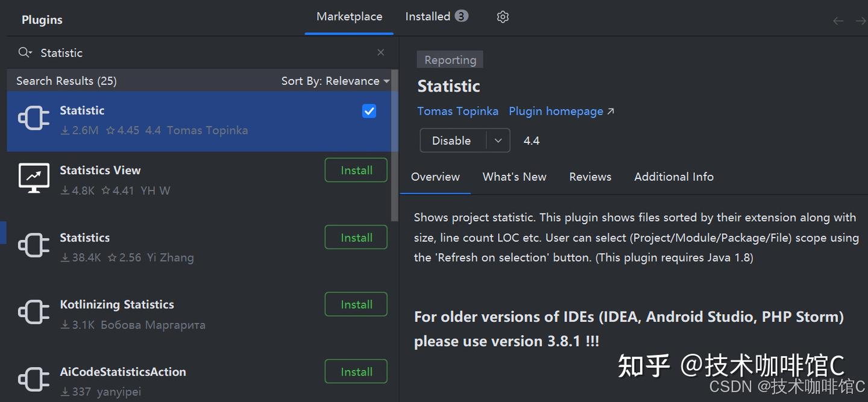Image resolution: width=868 pixels, height=402 pixels.
Task: Select the AiCodeStatisticsAction result title
Action: pyautogui.click(x=123, y=372)
